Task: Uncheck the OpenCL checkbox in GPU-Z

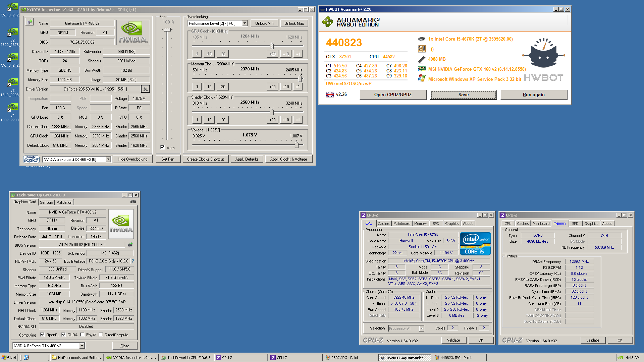Action: 42,335
